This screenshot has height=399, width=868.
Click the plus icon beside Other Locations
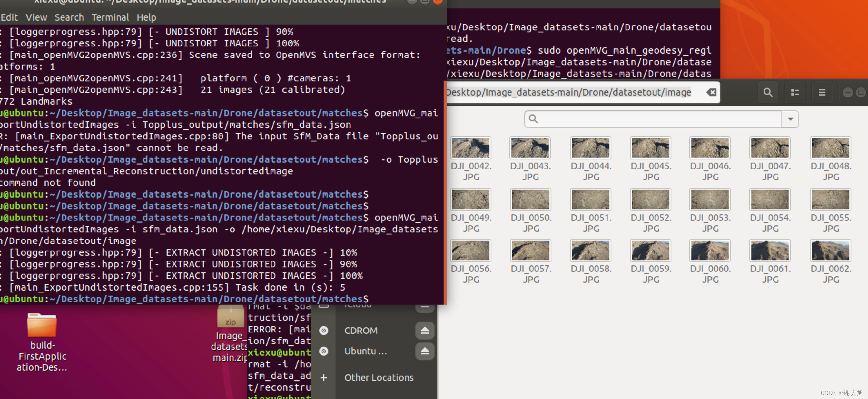click(x=323, y=377)
